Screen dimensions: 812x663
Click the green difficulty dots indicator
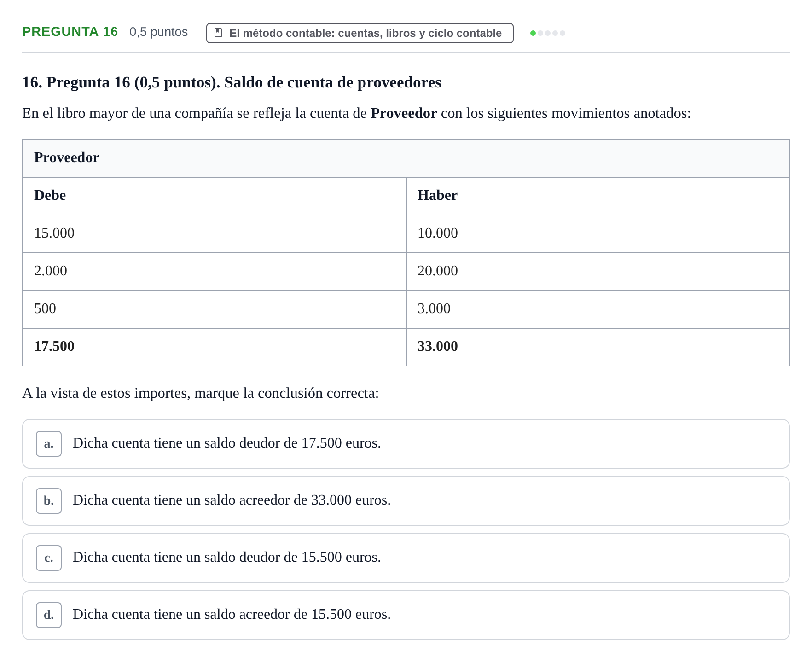coord(547,33)
